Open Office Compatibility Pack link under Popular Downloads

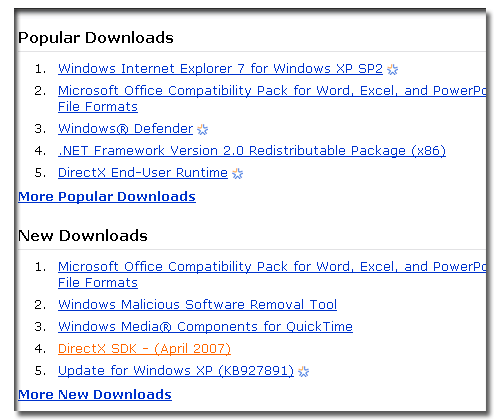click(x=272, y=99)
